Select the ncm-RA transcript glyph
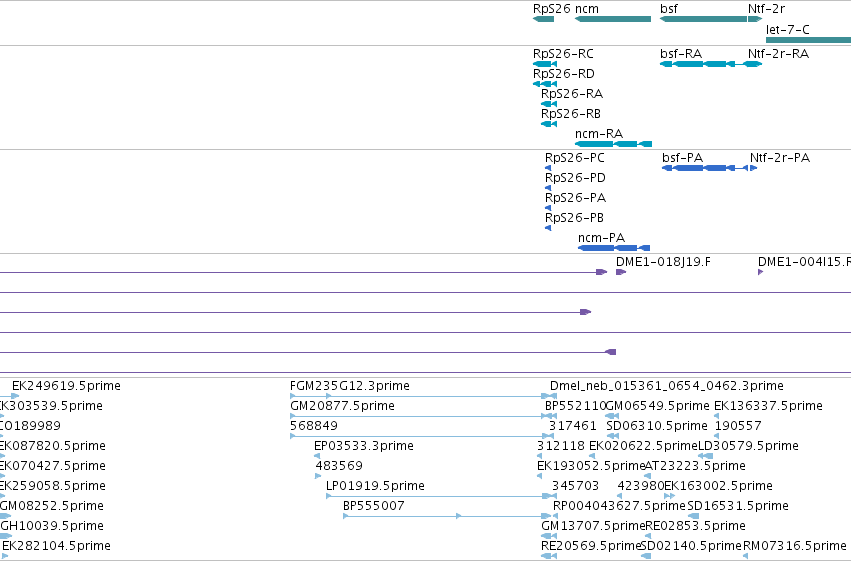This screenshot has height=561, width=851. pos(613,144)
